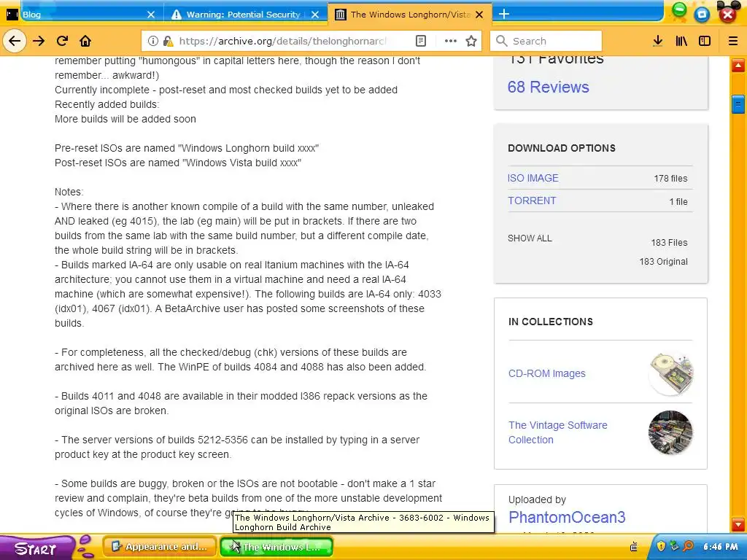Close the Windows Longhorn/Vista tab

(480, 15)
